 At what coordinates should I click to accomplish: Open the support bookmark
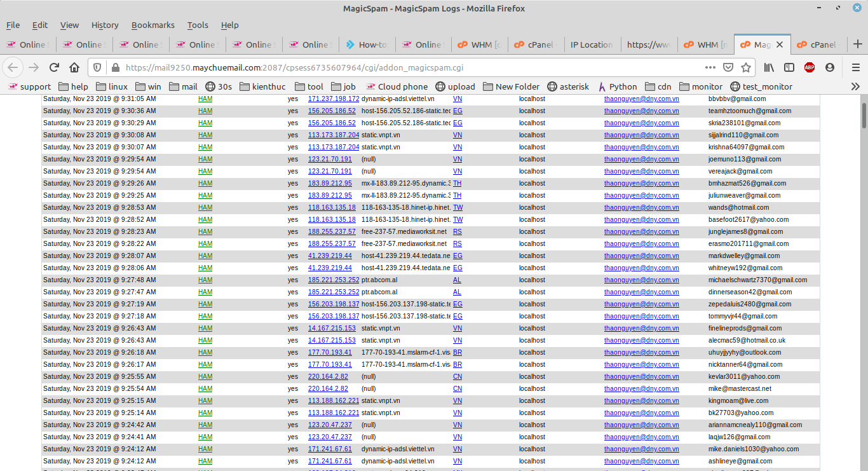tap(29, 86)
